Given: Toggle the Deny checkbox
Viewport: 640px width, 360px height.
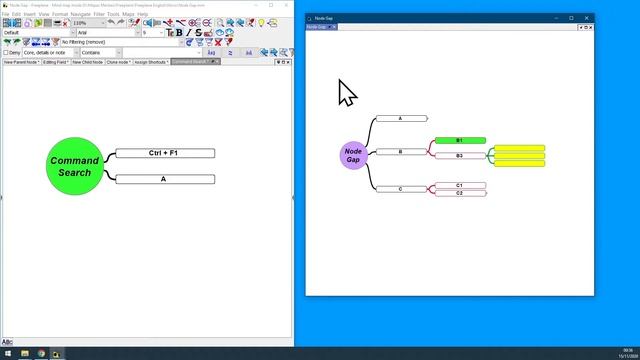Looking at the screenshot, I should click(x=6, y=53).
